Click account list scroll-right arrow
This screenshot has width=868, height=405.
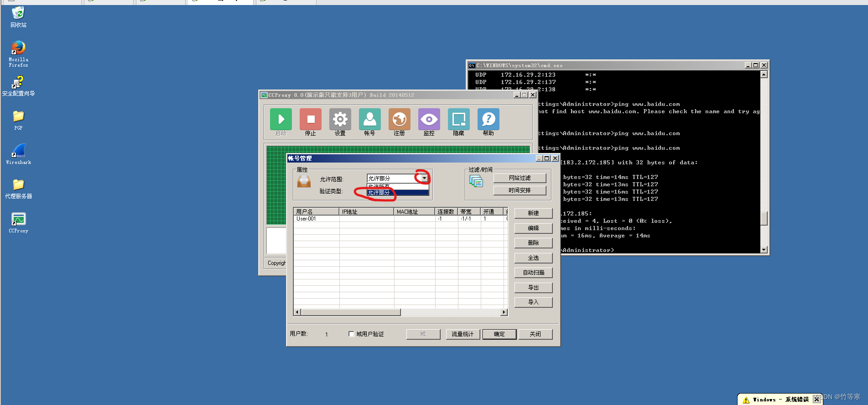click(x=504, y=312)
